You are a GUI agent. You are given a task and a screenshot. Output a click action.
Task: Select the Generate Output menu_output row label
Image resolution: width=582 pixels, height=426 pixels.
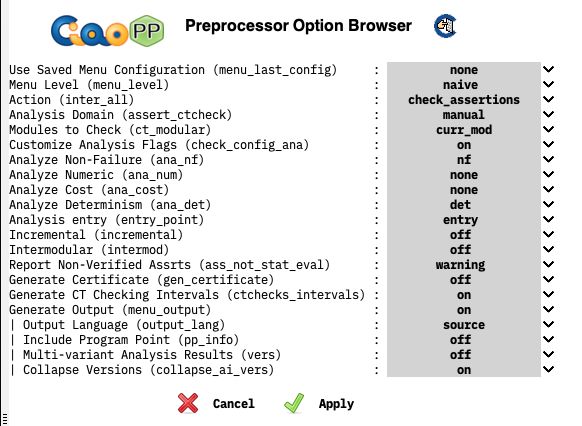pos(110,309)
